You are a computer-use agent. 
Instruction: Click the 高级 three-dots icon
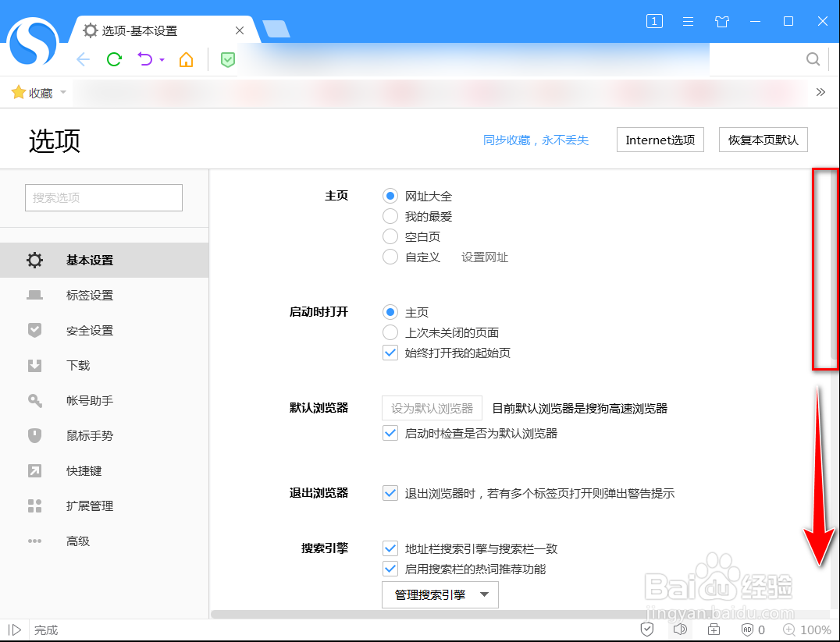click(x=34, y=541)
